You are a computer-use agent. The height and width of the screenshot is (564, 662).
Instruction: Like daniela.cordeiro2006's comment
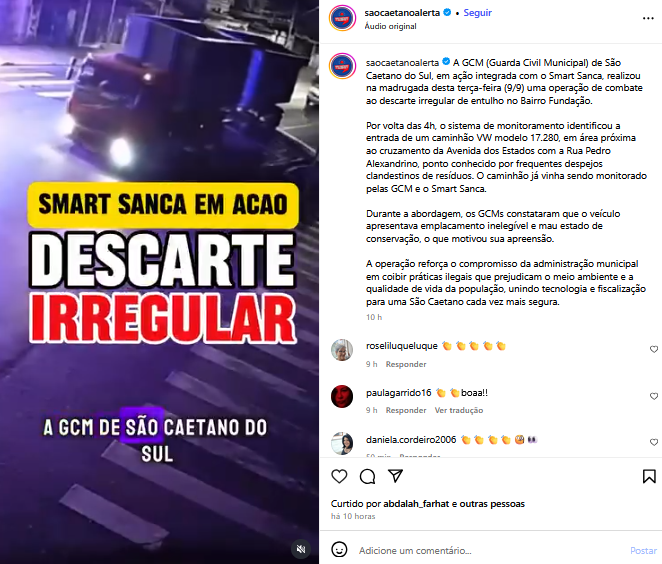pyautogui.click(x=654, y=442)
